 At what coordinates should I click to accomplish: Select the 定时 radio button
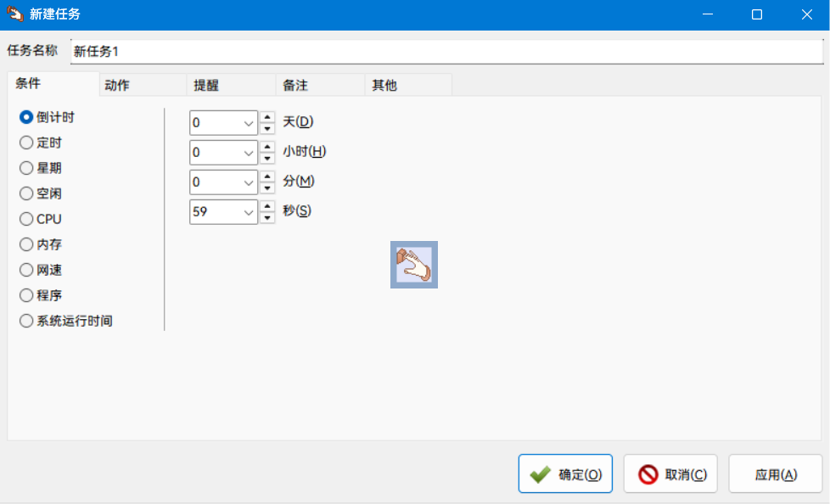(26, 143)
